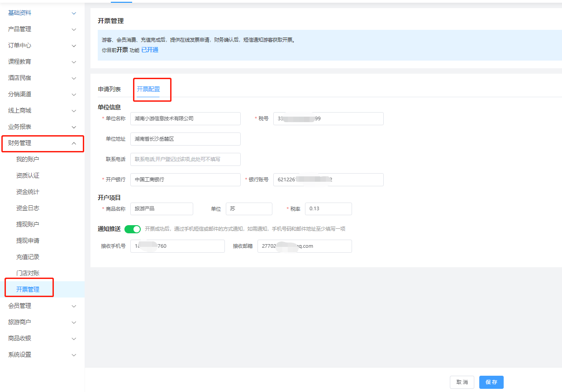562x392 pixels.
Task: Toggle the 通知推送 switch
Action: [x=133, y=229]
